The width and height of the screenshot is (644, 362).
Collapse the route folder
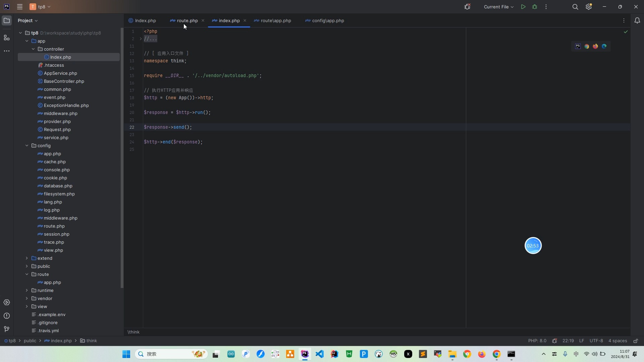[x=27, y=274]
